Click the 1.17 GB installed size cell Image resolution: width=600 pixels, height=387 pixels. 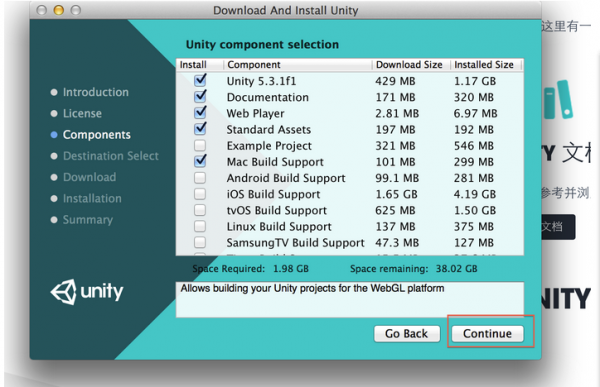(475, 81)
